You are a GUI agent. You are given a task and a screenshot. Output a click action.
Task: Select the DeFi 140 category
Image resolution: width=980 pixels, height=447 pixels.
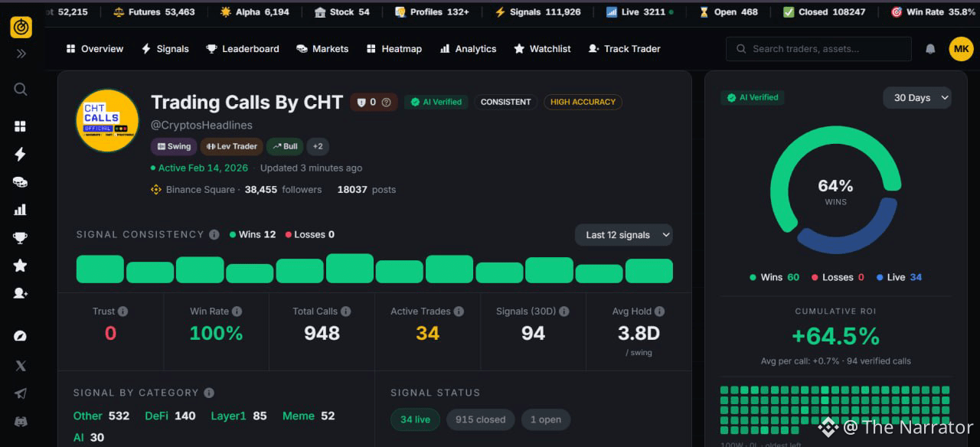[x=170, y=416]
